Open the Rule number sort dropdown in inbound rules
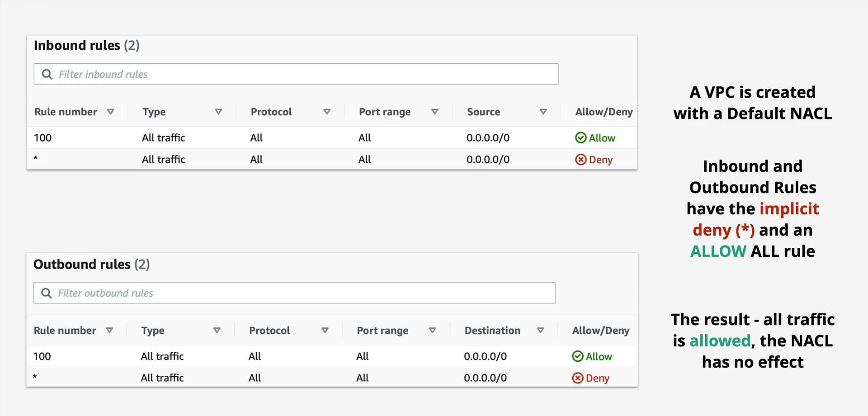Viewport: 868px width, 416px height. coord(111,111)
